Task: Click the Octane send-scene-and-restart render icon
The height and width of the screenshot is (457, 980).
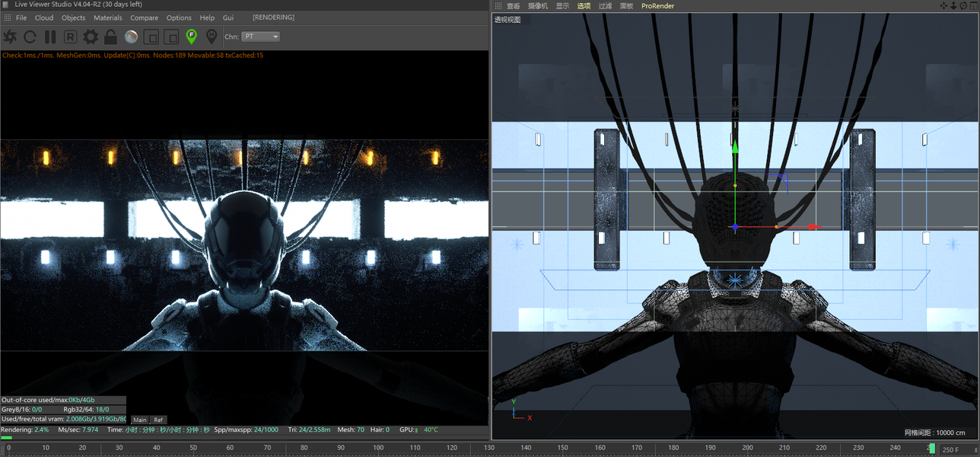Action: [x=10, y=37]
